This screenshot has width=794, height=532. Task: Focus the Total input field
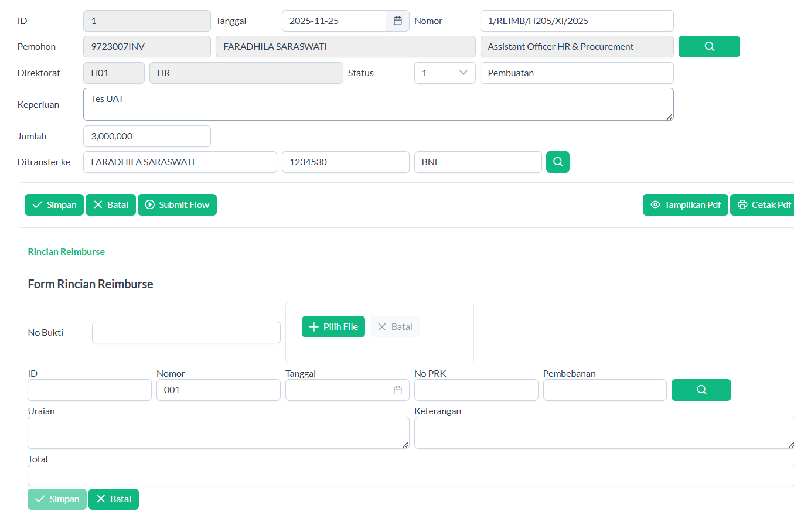click(x=410, y=476)
